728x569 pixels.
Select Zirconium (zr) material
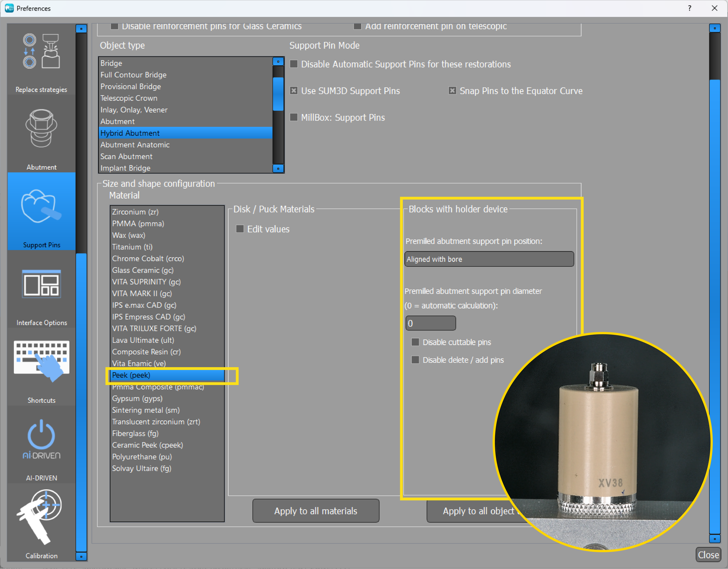tap(167, 212)
